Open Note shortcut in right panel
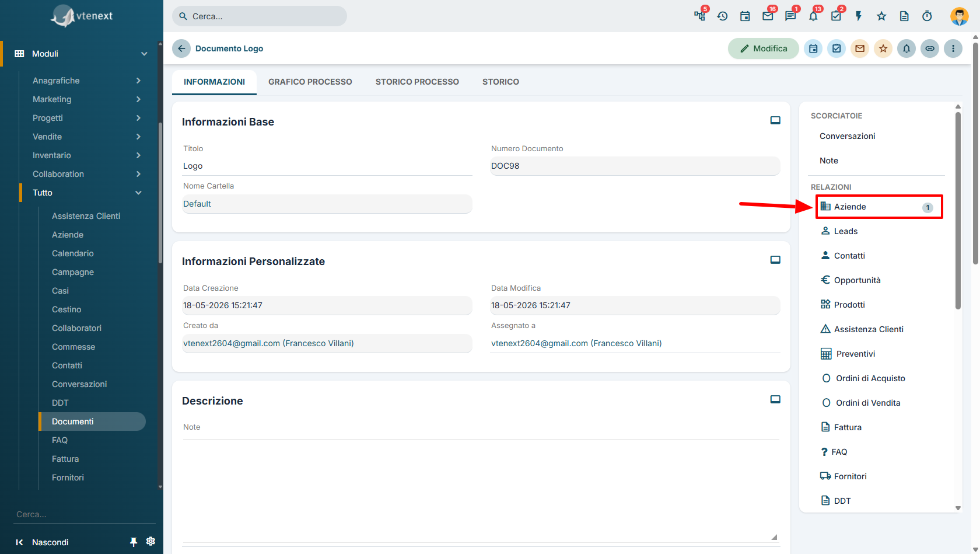This screenshot has height=554, width=980. tap(828, 161)
